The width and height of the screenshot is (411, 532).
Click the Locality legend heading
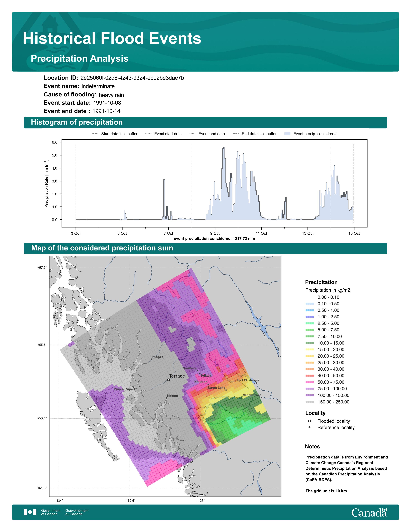(x=315, y=413)
